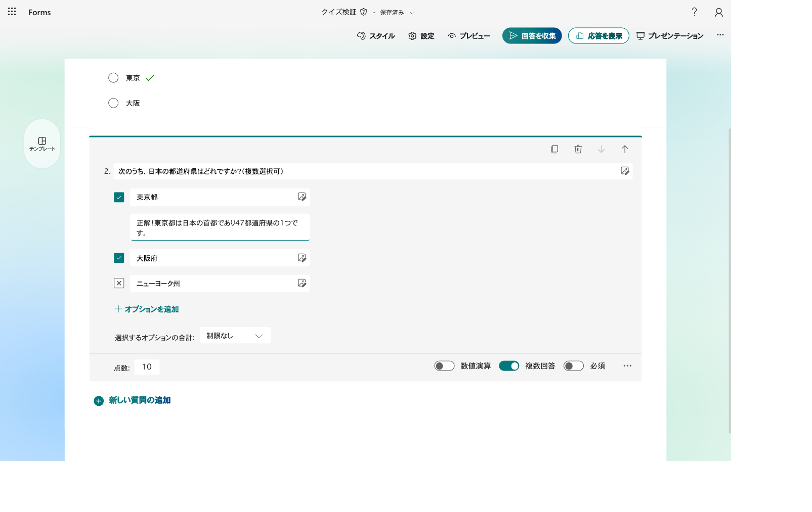Click the copy question icon
This screenshot has width=812, height=512.
tap(554, 149)
